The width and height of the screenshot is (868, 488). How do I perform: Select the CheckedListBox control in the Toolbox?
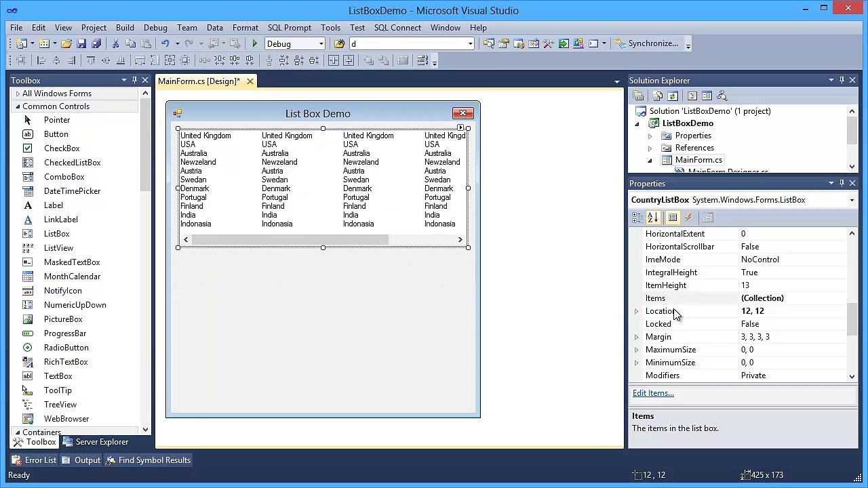72,163
